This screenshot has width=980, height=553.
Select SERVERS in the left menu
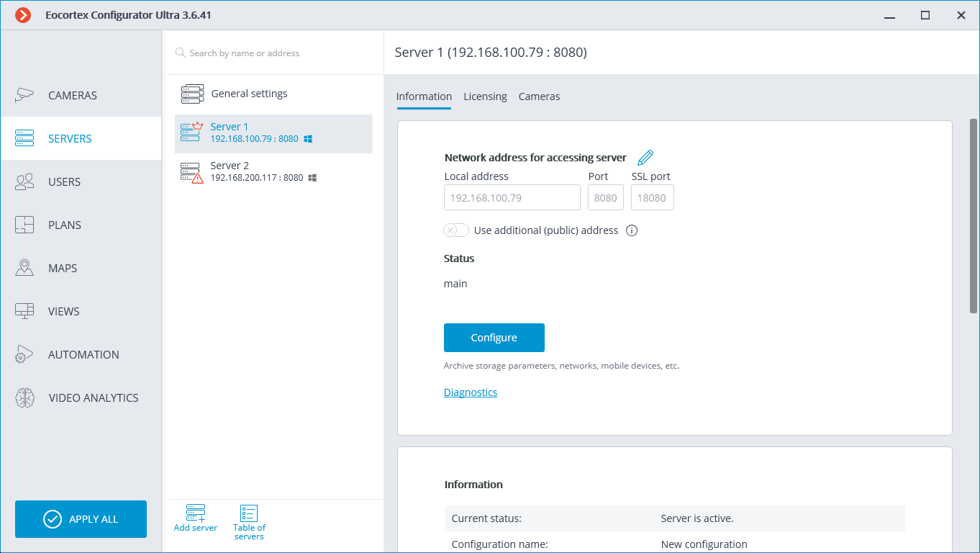click(x=81, y=138)
